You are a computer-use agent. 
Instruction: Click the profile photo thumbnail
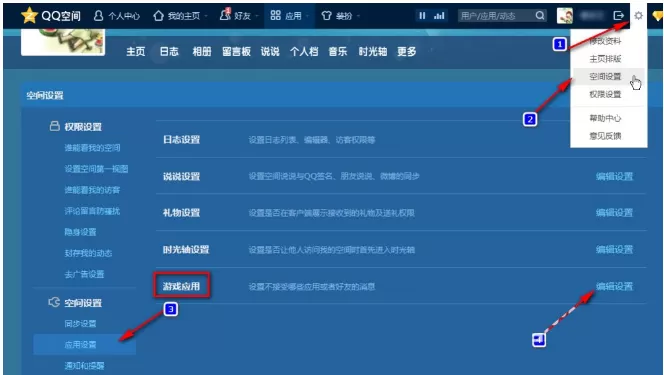63,41
